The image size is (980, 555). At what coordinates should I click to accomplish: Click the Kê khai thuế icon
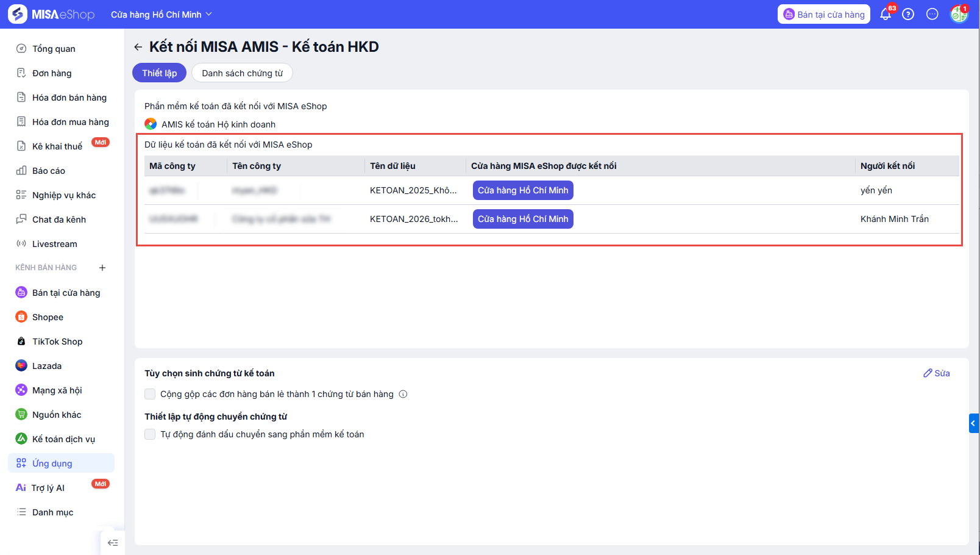[21, 146]
